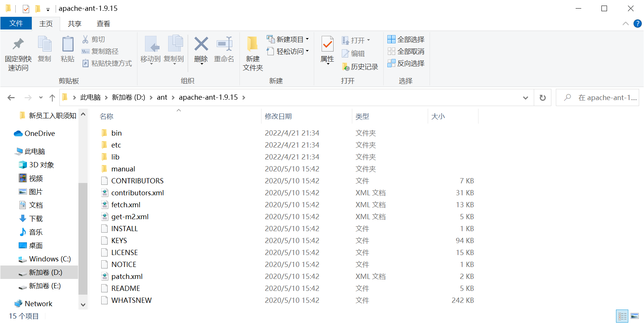The width and height of the screenshot is (644, 323).
Task: Expand the Easy access dropdown
Action: [307, 51]
